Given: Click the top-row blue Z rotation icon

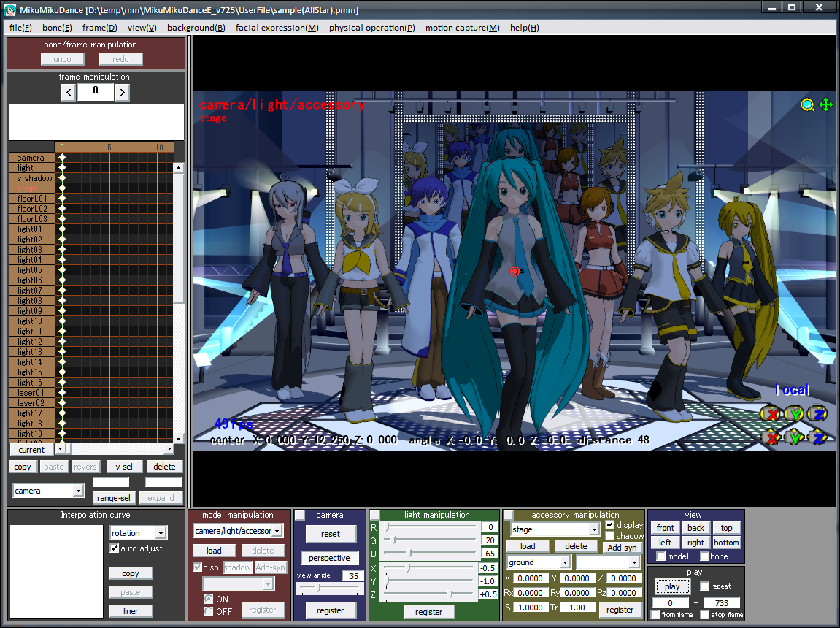Looking at the screenshot, I should [817, 413].
